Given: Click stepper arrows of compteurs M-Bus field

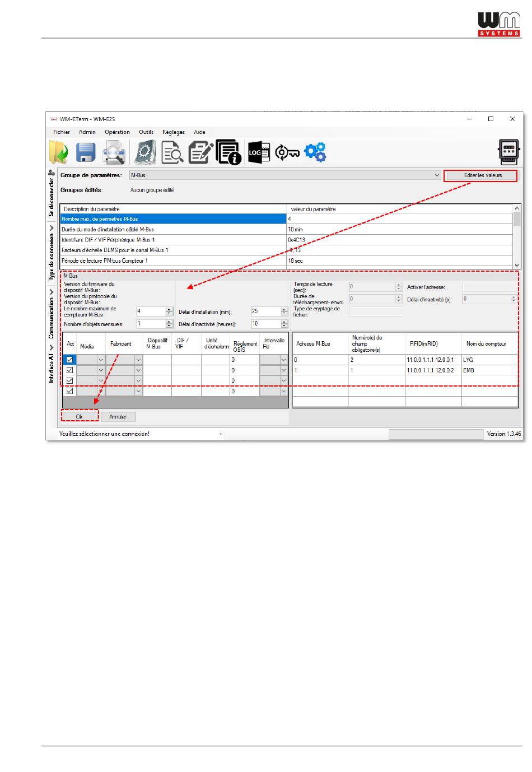Looking at the screenshot, I should [x=169, y=311].
